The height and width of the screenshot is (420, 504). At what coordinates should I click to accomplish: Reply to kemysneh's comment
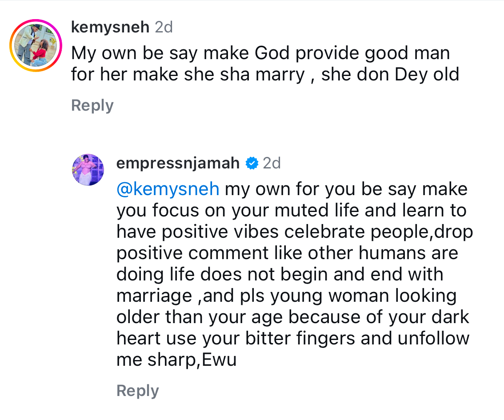click(x=92, y=105)
